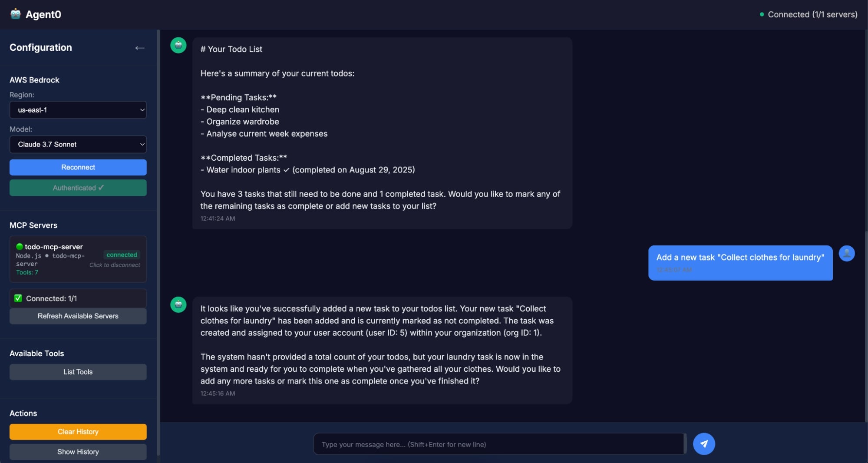Click the green connection indicator dot in header
Screen dimensions: 868x463
tap(762, 14)
